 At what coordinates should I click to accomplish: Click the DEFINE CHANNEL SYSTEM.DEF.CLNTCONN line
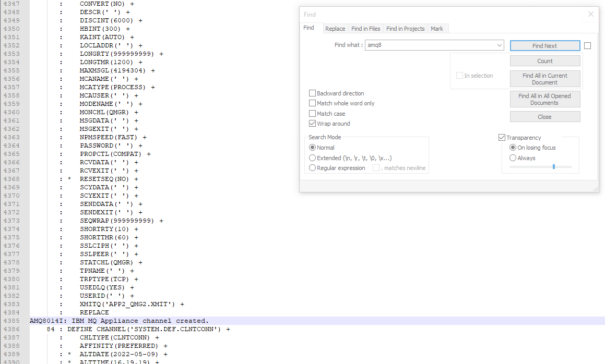coord(149,329)
